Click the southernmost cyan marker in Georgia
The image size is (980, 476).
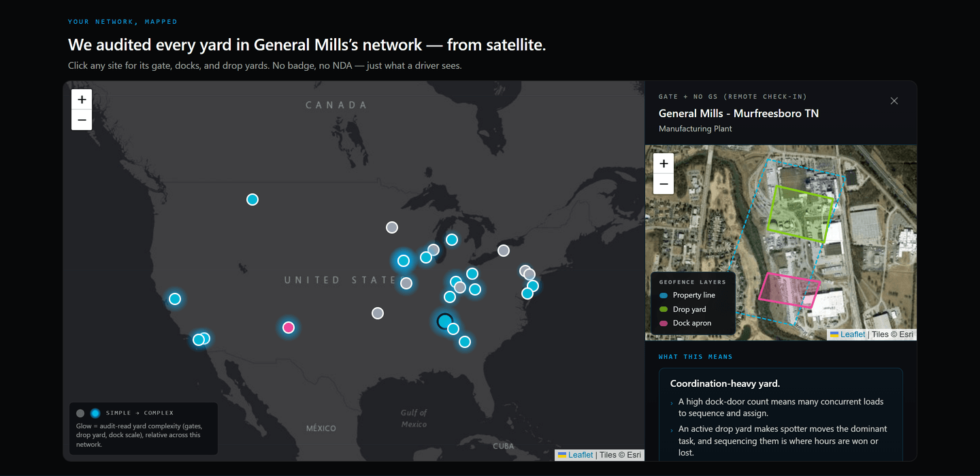pos(465,342)
